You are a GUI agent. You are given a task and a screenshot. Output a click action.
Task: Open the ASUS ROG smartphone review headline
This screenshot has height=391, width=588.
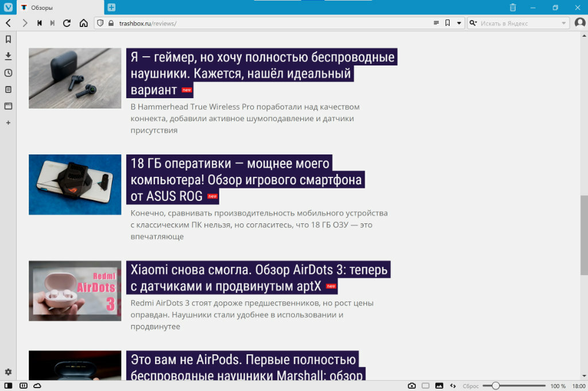tap(246, 180)
